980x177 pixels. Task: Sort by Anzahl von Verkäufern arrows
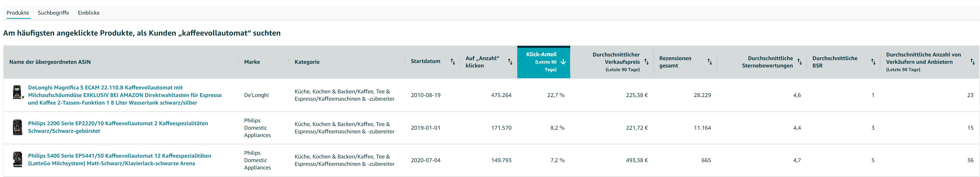pyautogui.click(x=972, y=62)
